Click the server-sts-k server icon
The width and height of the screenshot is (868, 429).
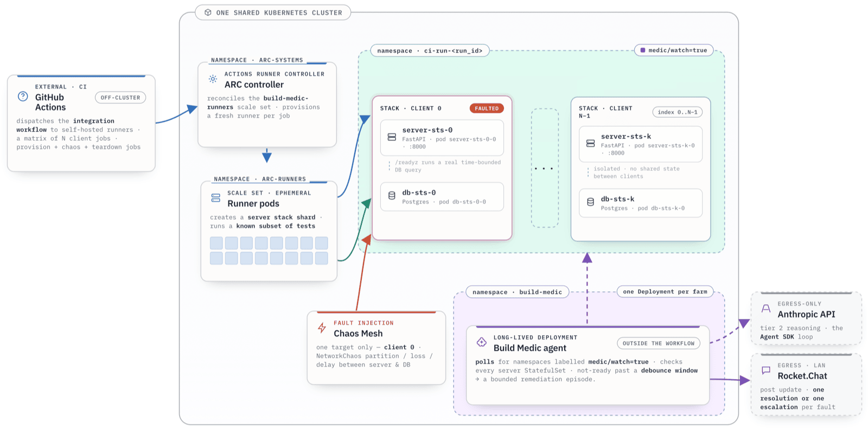pyautogui.click(x=590, y=143)
